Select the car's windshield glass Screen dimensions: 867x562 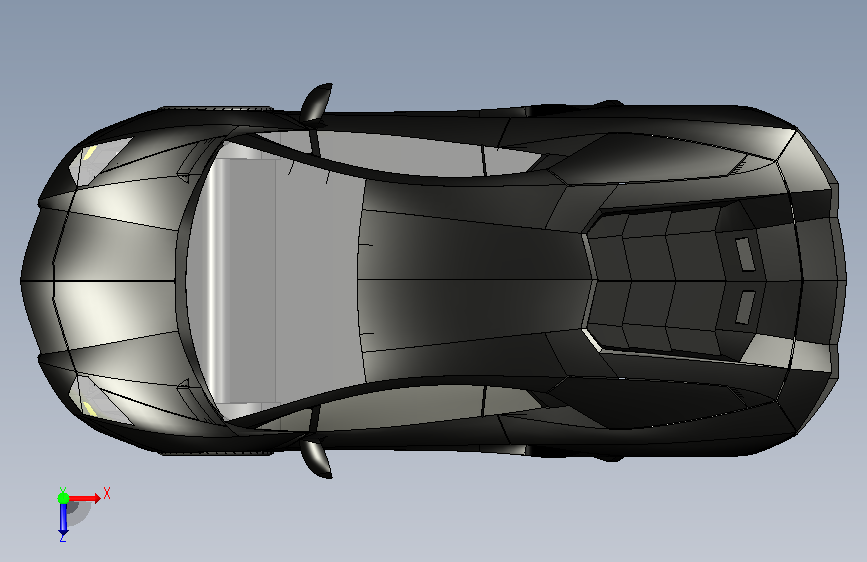(x=276, y=279)
